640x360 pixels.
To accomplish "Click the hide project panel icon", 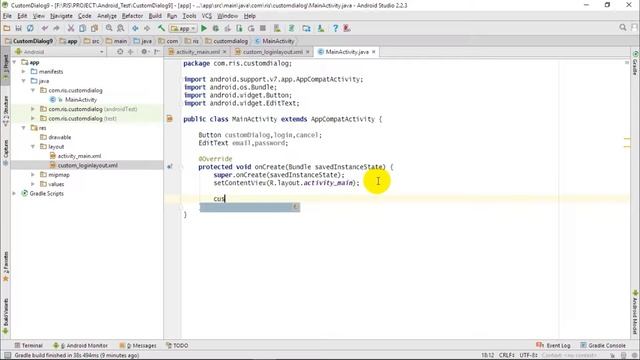I will point(157,52).
